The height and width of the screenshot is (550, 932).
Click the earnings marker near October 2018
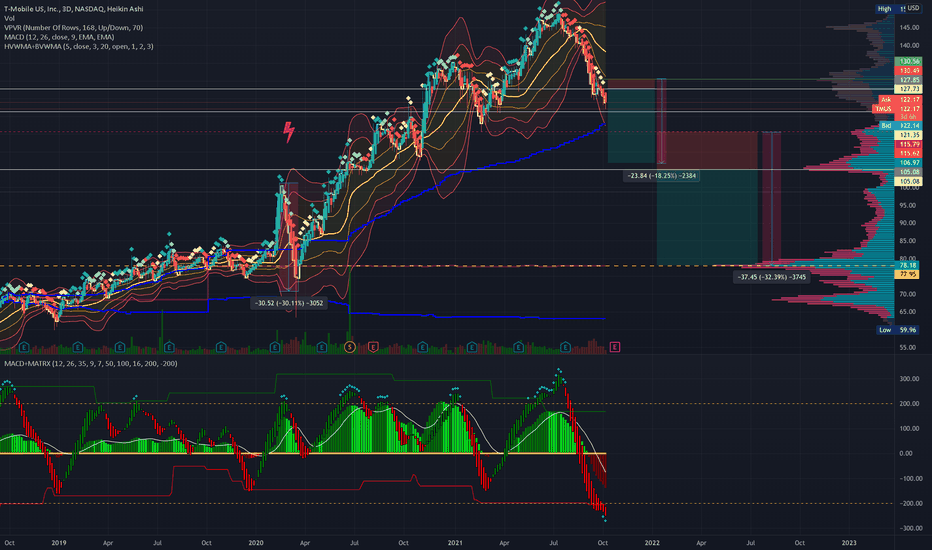(x=24, y=347)
